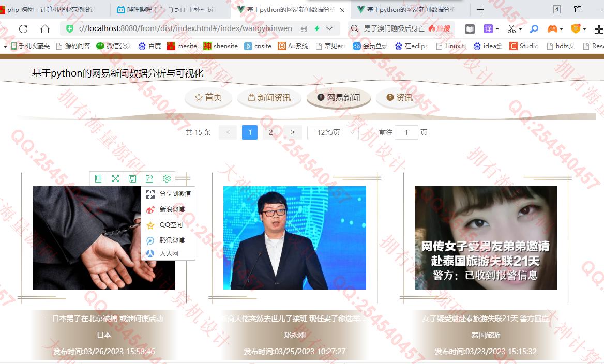
Task: Click the browser home icon
Action: (x=45, y=29)
